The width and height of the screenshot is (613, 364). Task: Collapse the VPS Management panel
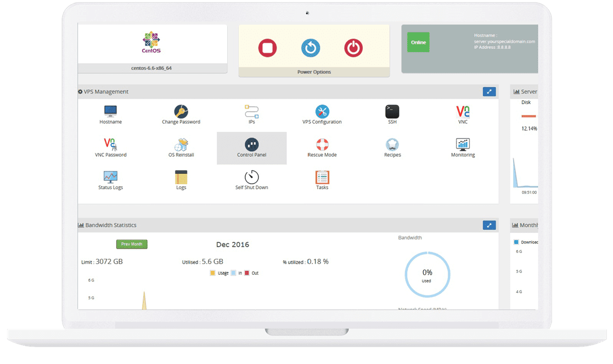coord(489,92)
